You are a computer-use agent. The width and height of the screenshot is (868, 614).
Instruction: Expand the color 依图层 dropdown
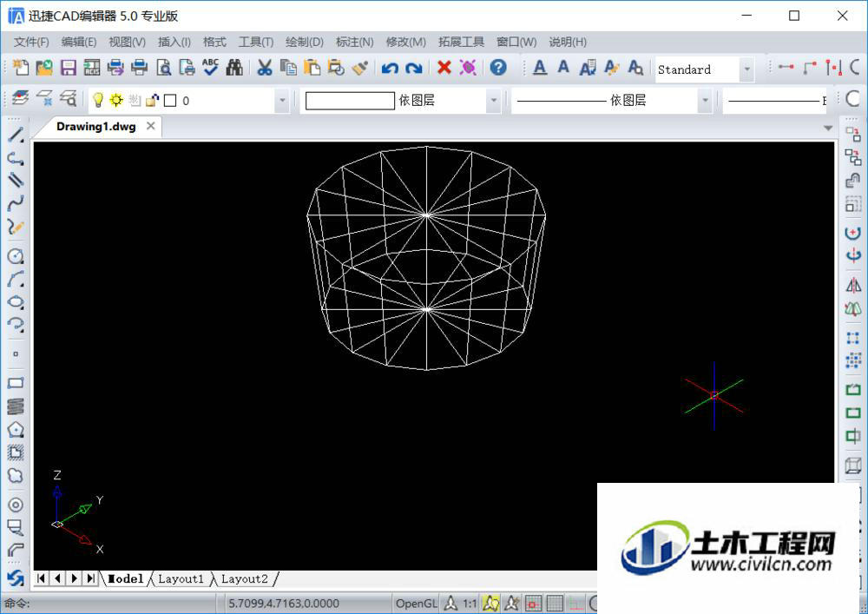(493, 101)
